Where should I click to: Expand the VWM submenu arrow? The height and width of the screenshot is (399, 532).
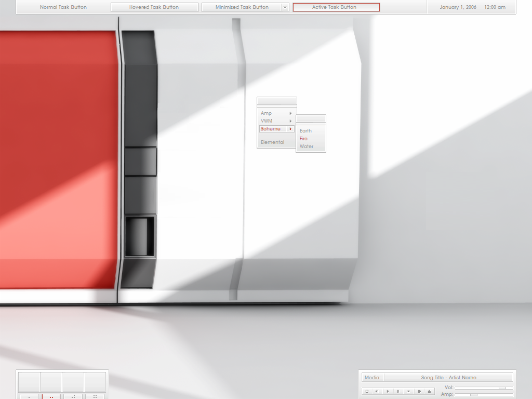point(290,121)
